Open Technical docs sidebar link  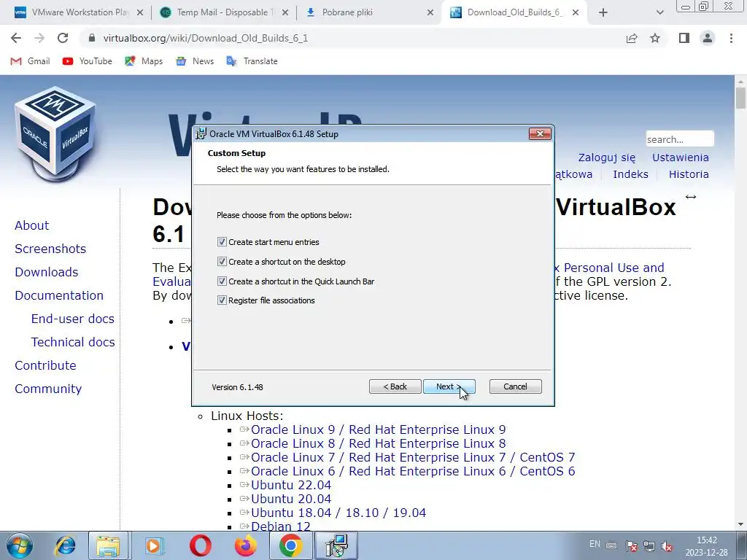coord(73,342)
